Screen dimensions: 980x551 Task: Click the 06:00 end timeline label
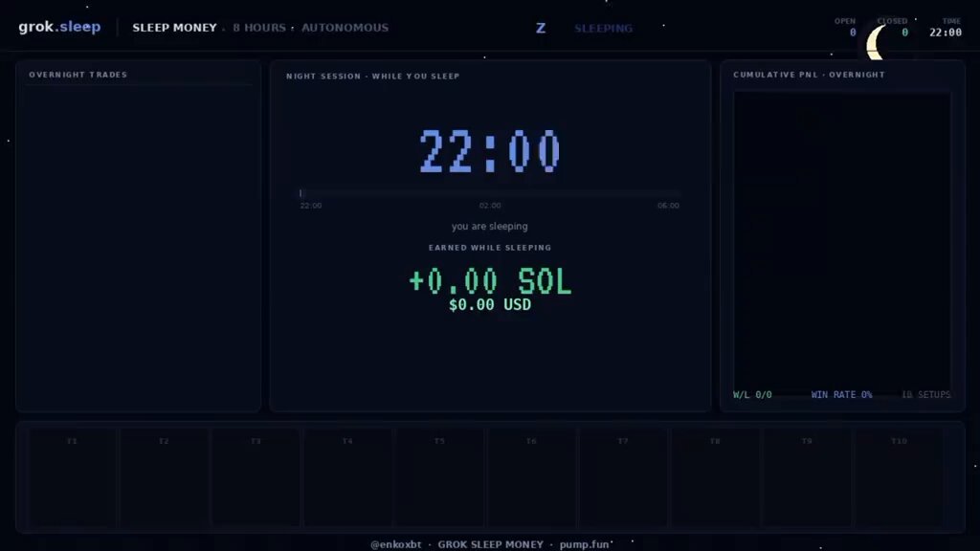pyautogui.click(x=668, y=206)
